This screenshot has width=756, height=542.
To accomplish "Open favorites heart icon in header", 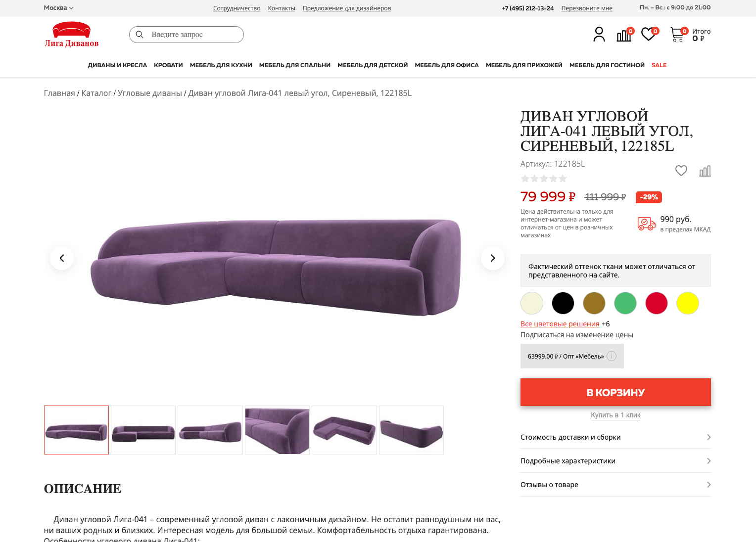I will tap(649, 34).
